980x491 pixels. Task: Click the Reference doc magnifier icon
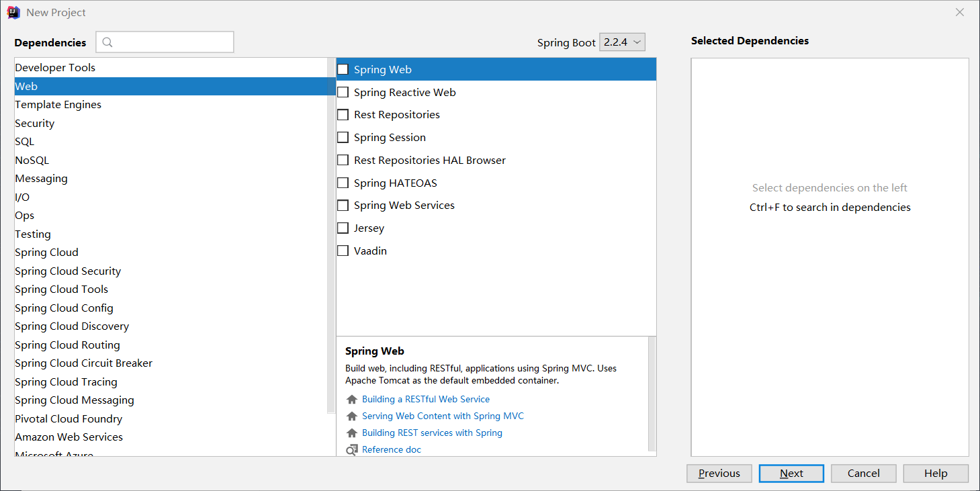351,450
